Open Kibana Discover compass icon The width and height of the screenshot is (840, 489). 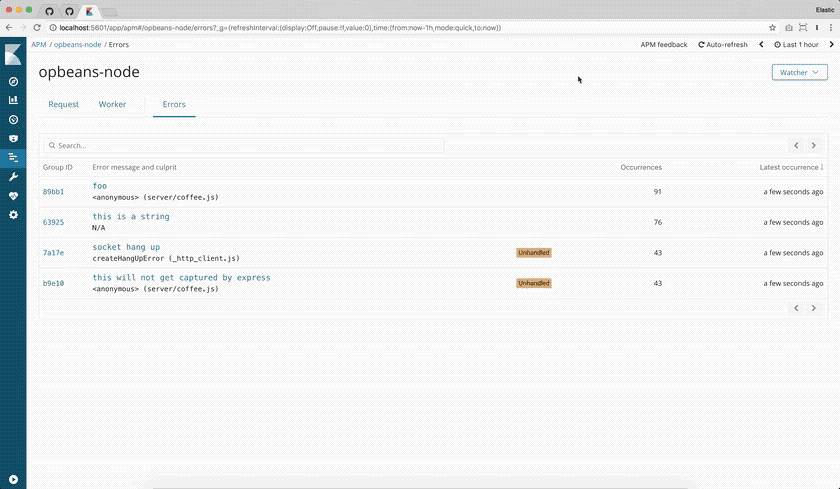13,81
